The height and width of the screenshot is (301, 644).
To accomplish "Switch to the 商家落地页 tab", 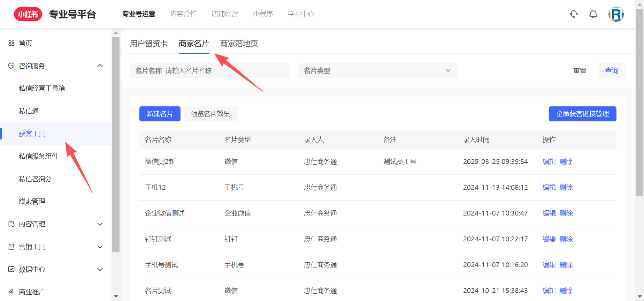I will pyautogui.click(x=239, y=44).
